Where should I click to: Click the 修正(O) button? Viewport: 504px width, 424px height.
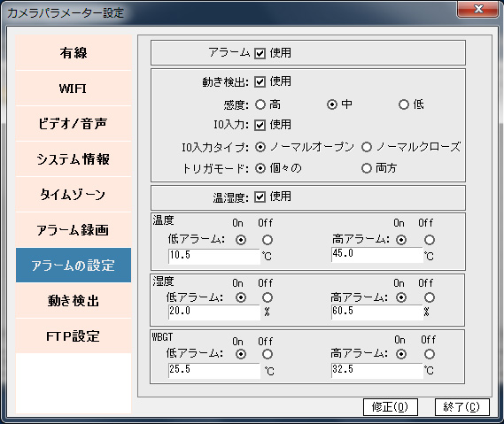(x=391, y=407)
